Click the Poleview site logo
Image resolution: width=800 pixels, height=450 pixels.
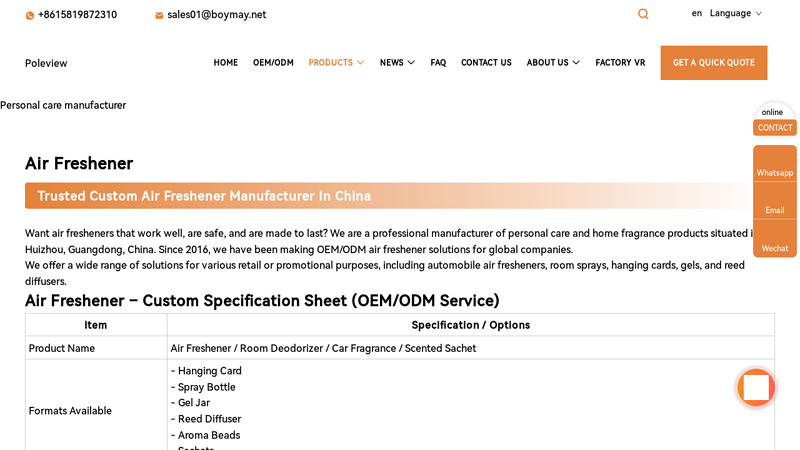(x=46, y=63)
